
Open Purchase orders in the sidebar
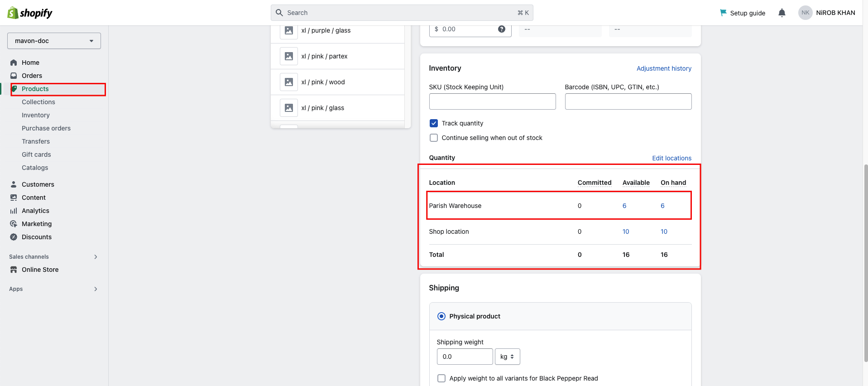(x=46, y=128)
